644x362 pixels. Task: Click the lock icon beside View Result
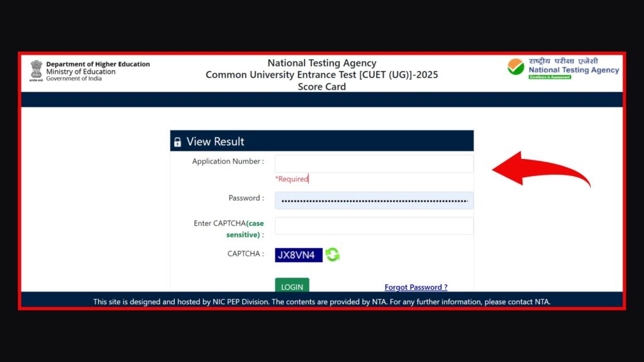tap(177, 142)
